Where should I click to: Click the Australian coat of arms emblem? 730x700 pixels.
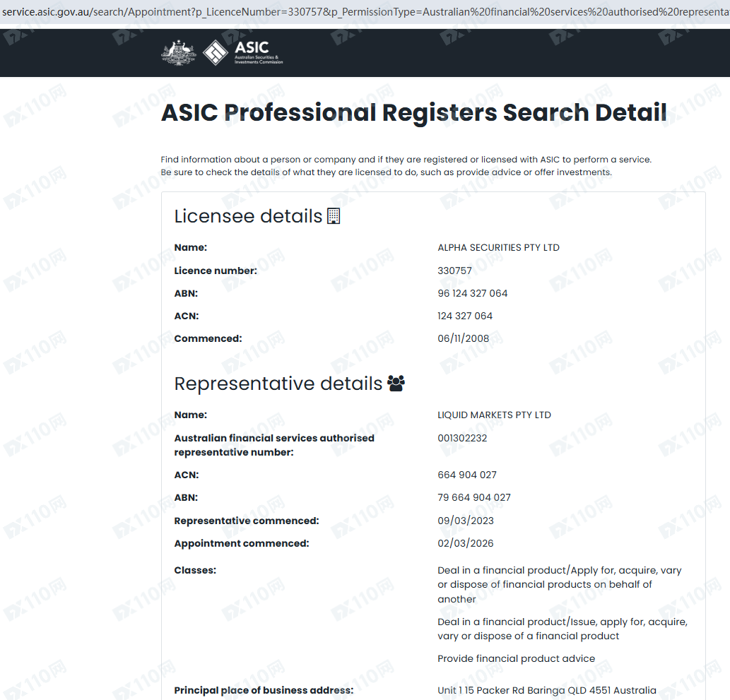[x=178, y=52]
